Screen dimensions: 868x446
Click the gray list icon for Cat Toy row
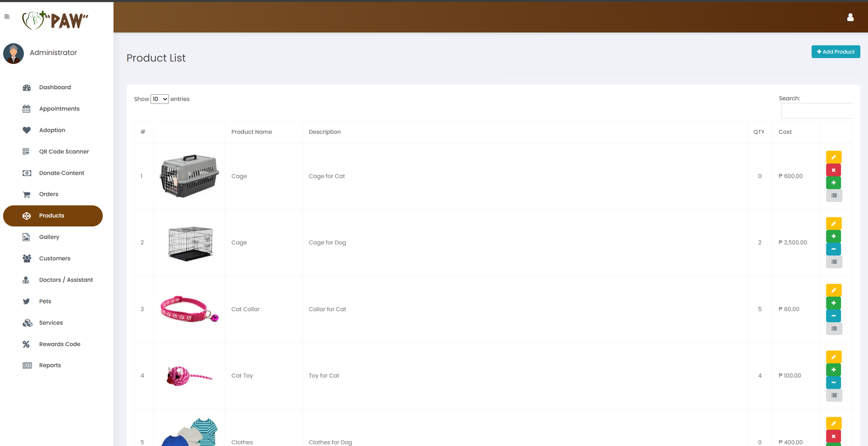click(x=833, y=396)
